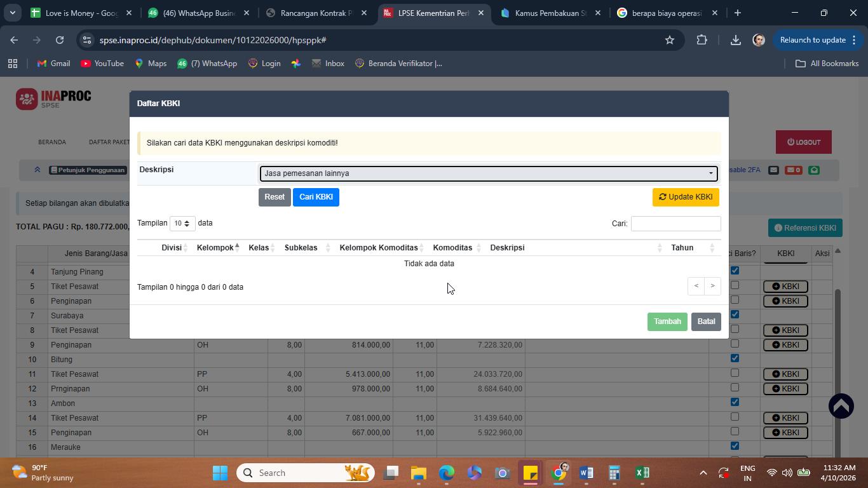The width and height of the screenshot is (868, 488).
Task: Reload the current page
Action: [59, 40]
